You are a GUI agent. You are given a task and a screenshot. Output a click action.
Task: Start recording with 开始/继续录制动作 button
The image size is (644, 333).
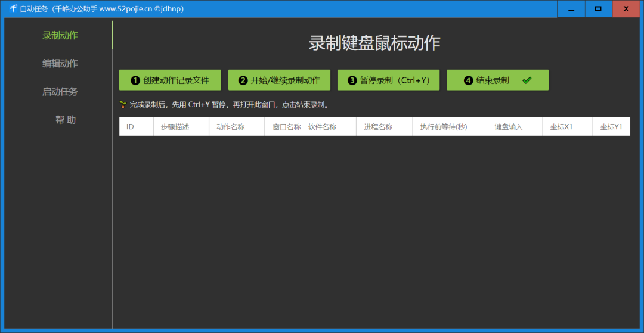pyautogui.click(x=279, y=80)
